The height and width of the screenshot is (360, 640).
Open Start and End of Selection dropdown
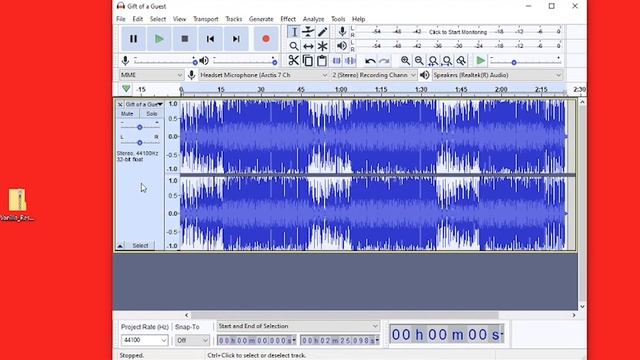(x=298, y=326)
